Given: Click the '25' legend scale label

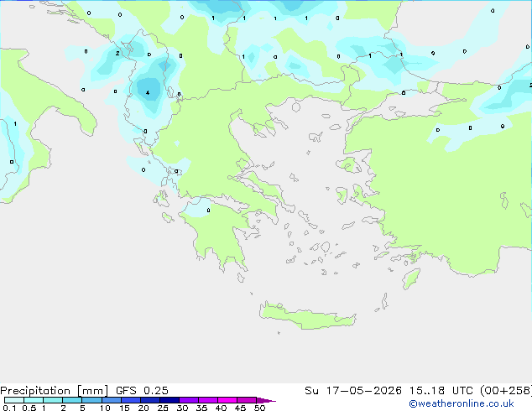Looking at the screenshot, I should (163, 408).
